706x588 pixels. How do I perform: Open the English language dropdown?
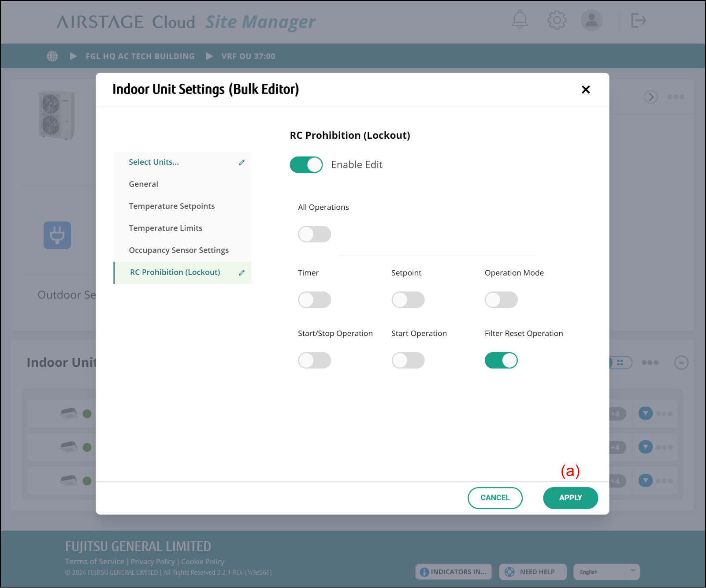pyautogui.click(x=606, y=572)
